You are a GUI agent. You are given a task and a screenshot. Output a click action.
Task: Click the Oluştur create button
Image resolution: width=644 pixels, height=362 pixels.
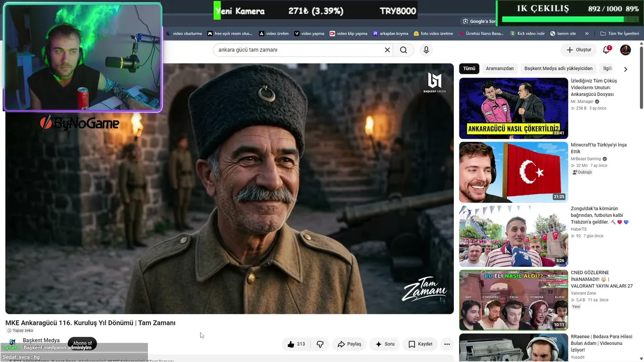pos(579,50)
